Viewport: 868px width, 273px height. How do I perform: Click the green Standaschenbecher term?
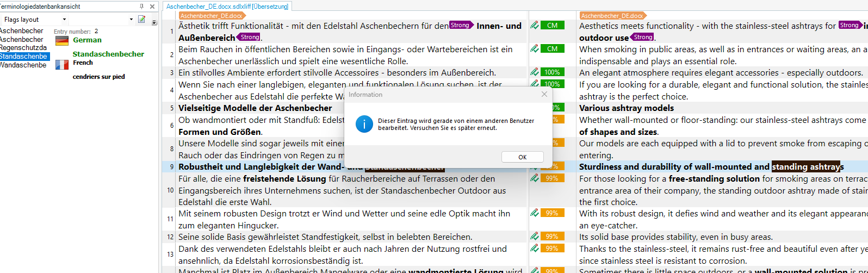pos(108,54)
